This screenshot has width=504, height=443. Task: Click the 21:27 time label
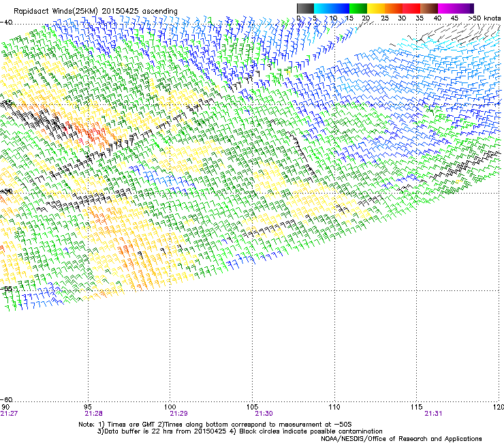pyautogui.click(x=9, y=414)
